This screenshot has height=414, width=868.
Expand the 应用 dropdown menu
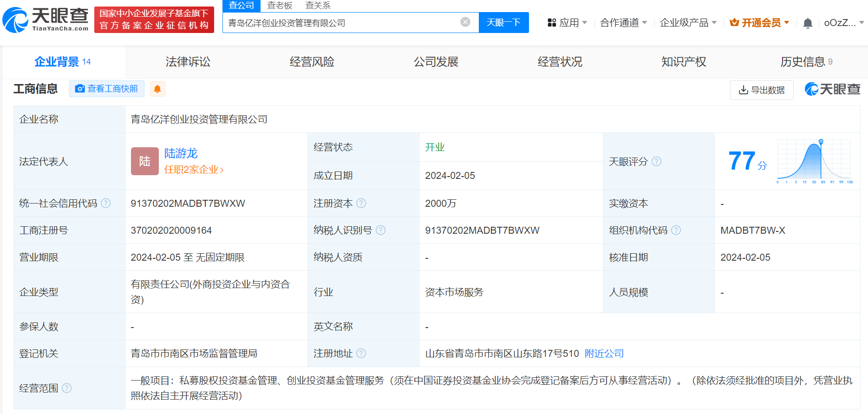(x=568, y=23)
